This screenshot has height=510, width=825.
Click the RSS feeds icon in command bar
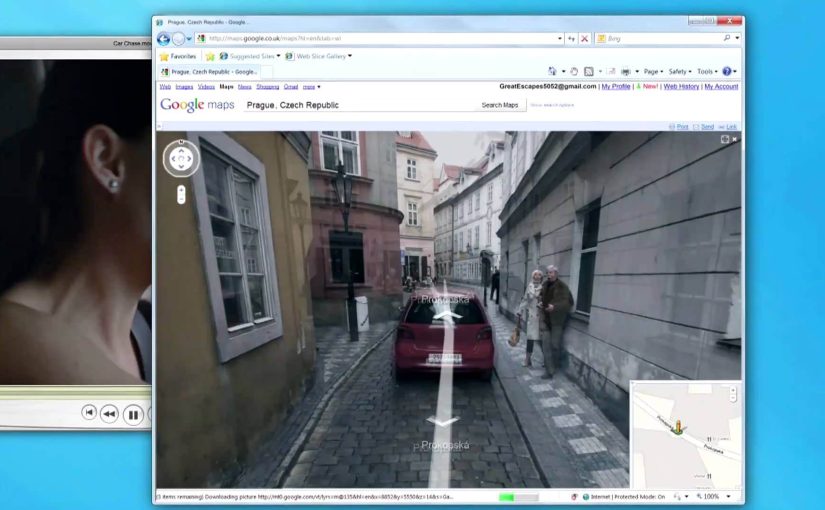[589, 71]
